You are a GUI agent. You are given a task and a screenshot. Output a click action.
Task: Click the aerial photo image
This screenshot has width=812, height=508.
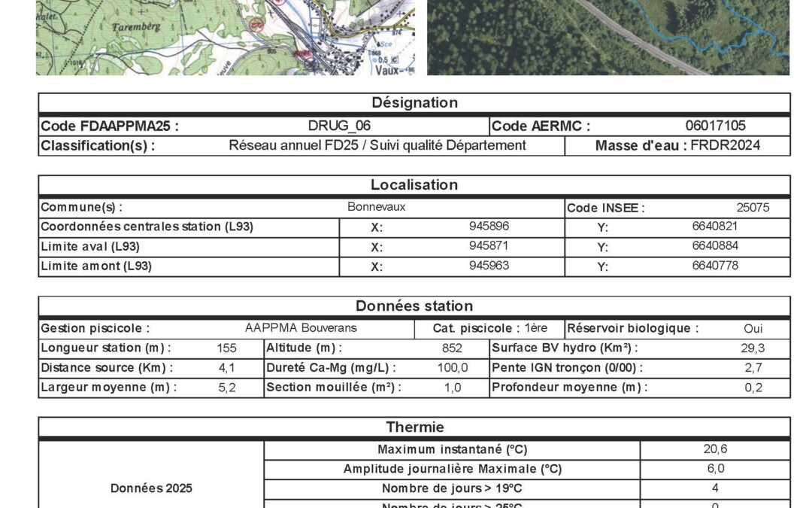(607, 38)
